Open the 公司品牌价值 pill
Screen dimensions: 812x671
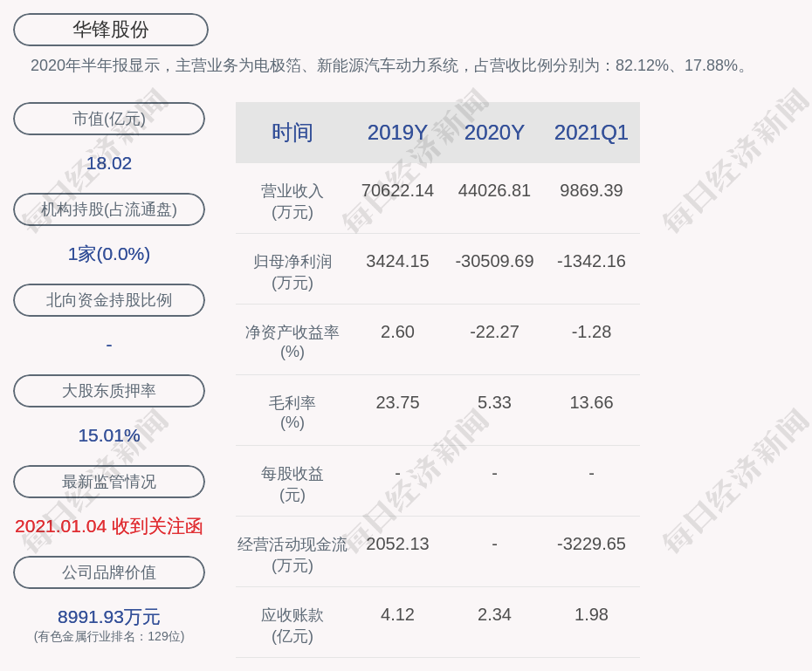(109, 572)
